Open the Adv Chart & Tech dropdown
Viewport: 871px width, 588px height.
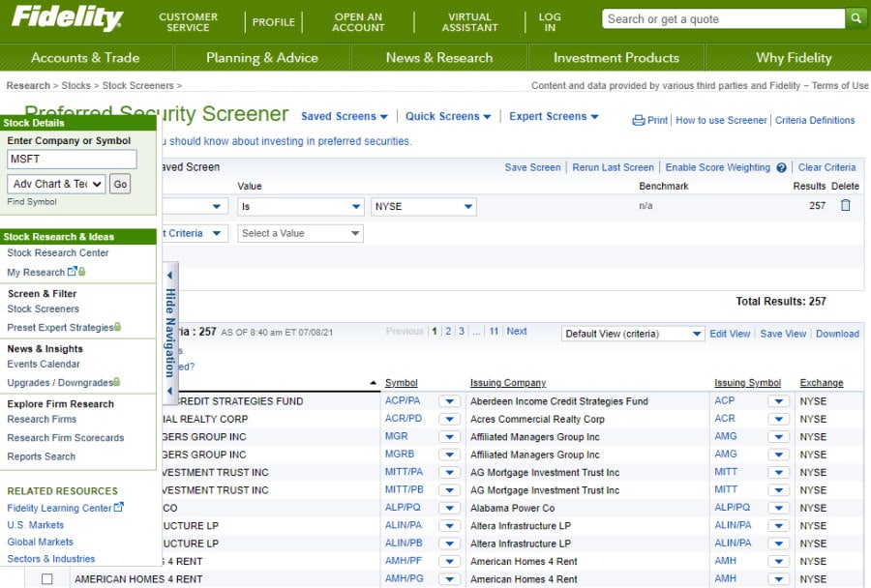[56, 184]
